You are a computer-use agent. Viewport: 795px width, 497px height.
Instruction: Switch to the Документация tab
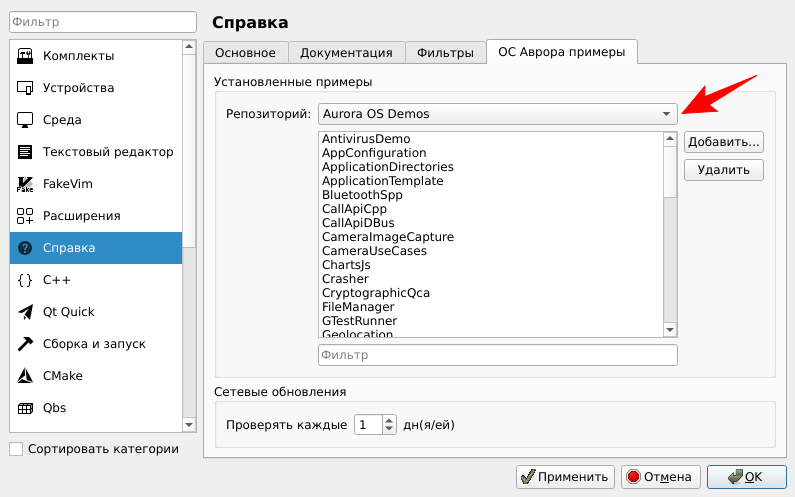[x=346, y=53]
